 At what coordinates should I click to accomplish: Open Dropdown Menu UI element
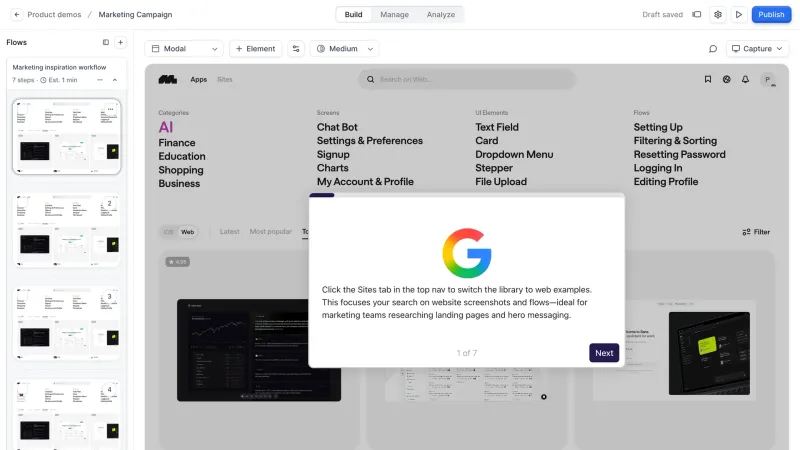[x=514, y=155]
